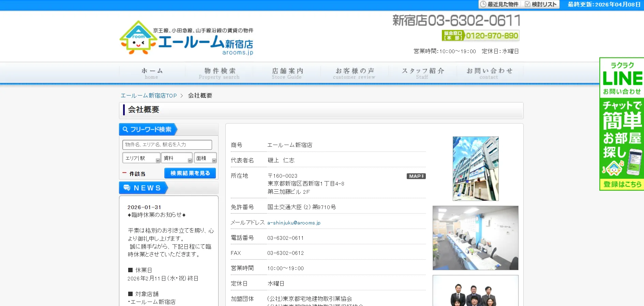Click the NEWS speech-bubble icon header

[143, 188]
